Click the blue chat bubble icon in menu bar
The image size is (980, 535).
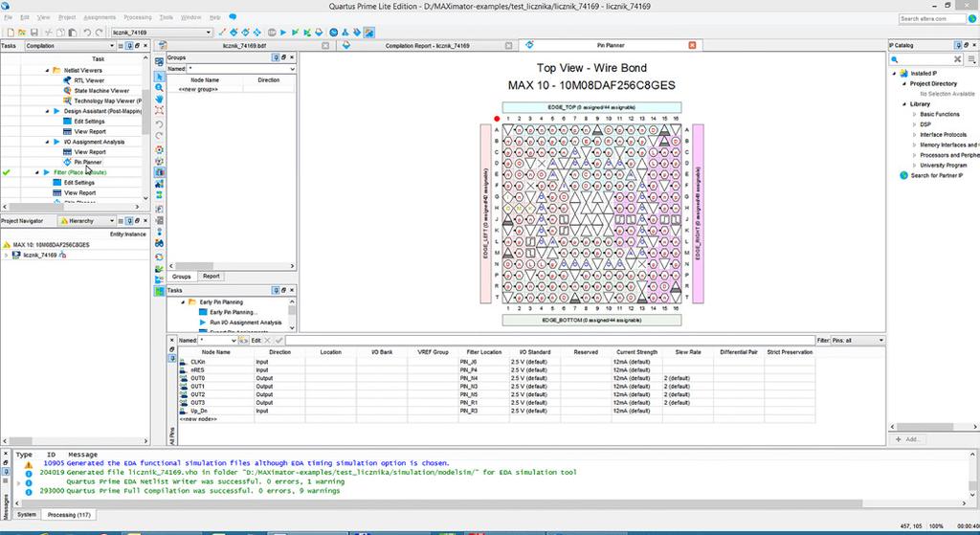click(233, 17)
